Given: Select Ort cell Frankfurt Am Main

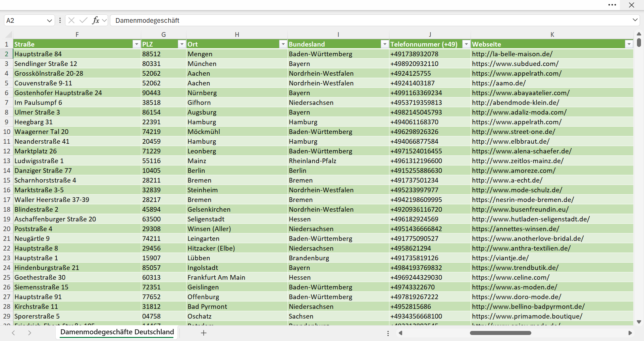Looking at the screenshot, I should click(x=237, y=277).
